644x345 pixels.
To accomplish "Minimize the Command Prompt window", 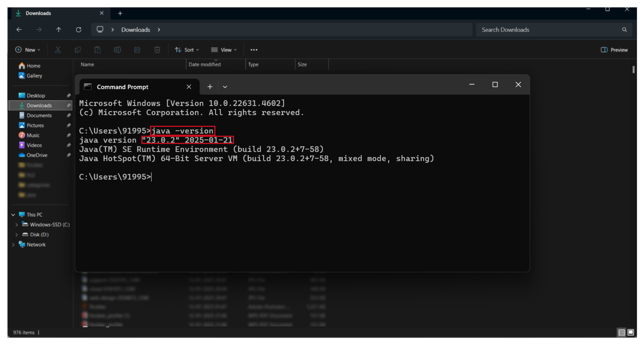I will (472, 85).
